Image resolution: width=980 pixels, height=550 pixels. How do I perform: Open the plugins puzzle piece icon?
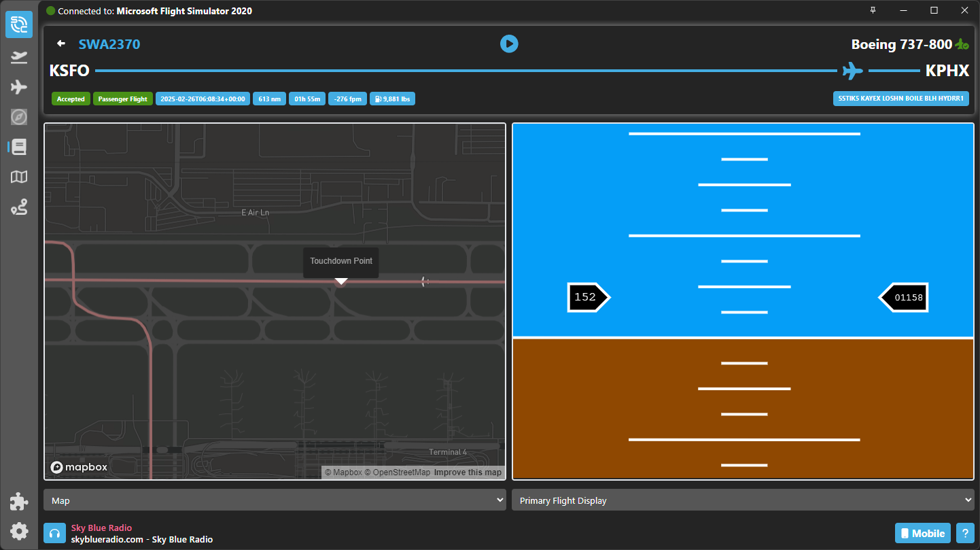[19, 502]
